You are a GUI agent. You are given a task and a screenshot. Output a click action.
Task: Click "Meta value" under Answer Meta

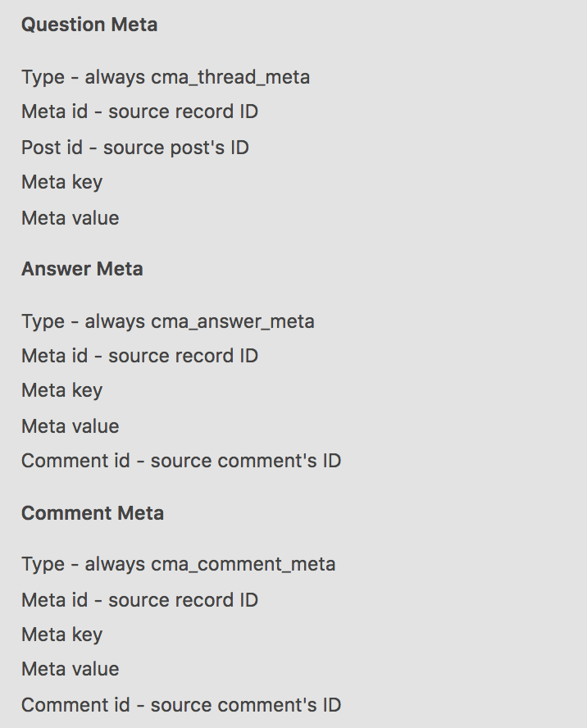tap(70, 426)
